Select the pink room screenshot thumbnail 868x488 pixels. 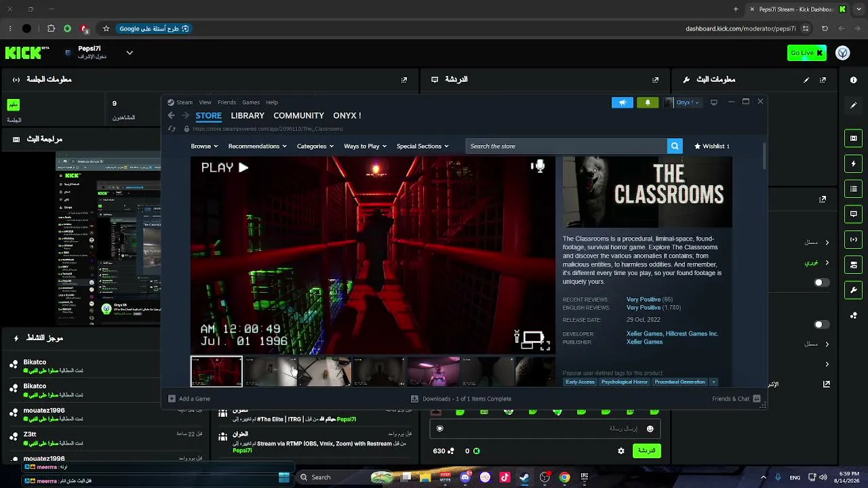point(433,371)
